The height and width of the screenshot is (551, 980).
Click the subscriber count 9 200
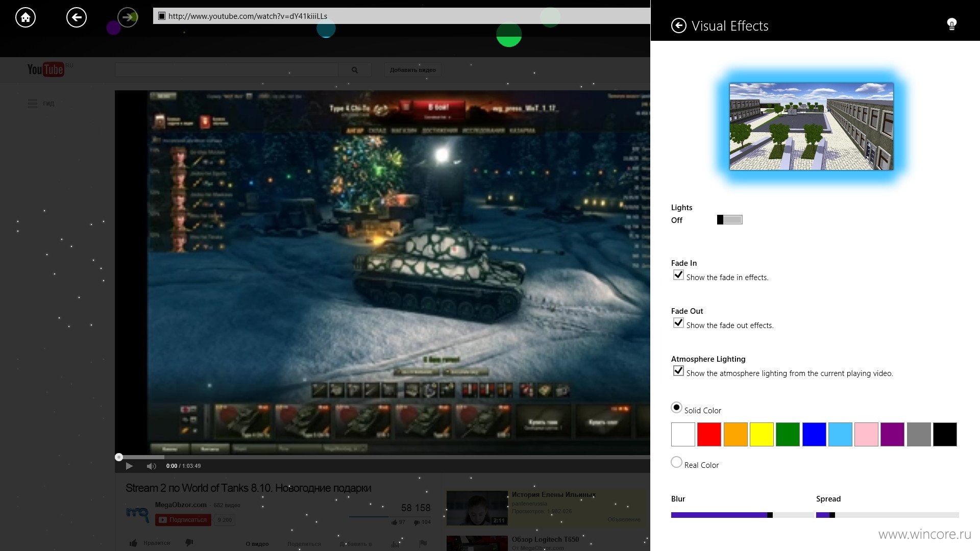click(225, 520)
